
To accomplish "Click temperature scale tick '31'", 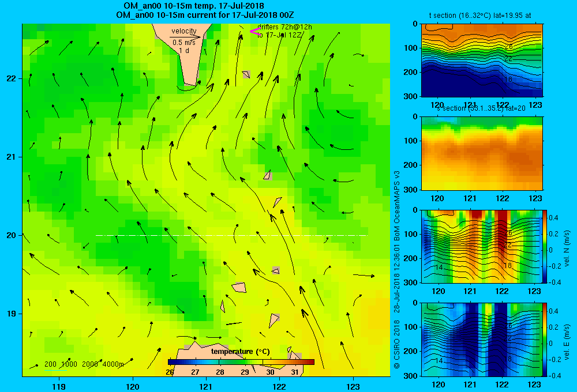I will (295, 372).
